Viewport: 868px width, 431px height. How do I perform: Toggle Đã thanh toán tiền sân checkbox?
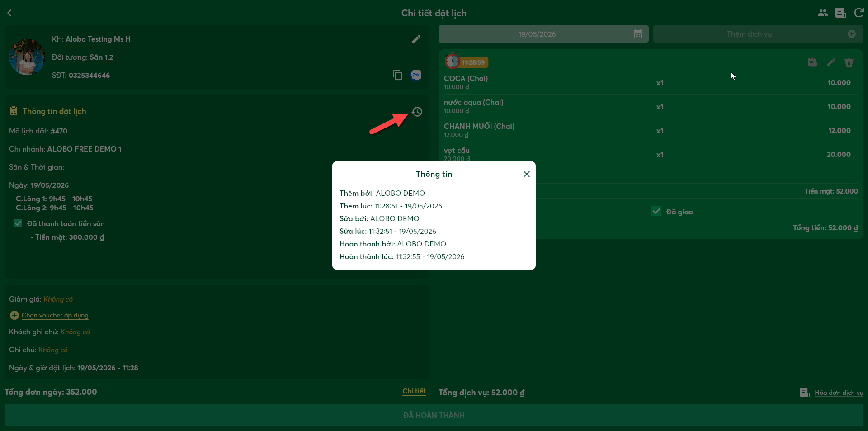(18, 223)
